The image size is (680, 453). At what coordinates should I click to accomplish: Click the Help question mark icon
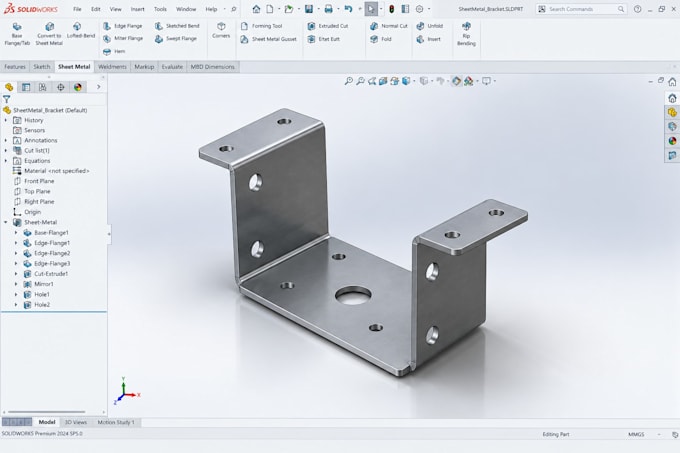(x=638, y=9)
